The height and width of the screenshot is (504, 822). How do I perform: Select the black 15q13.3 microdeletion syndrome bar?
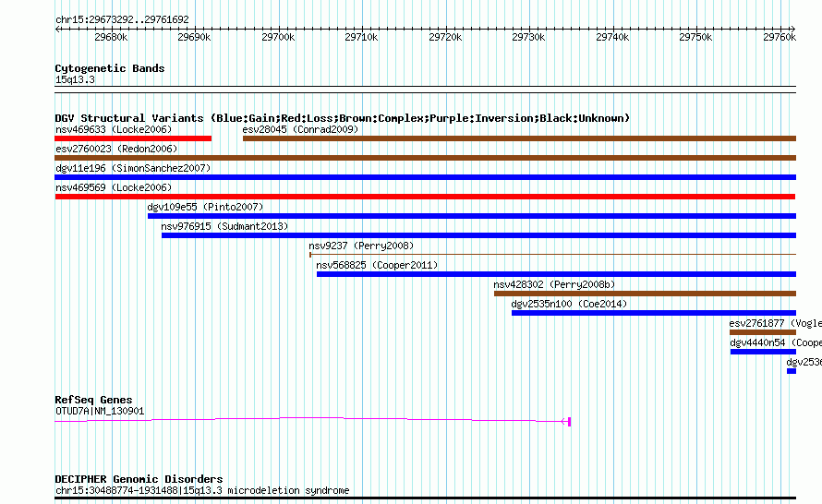425,498
